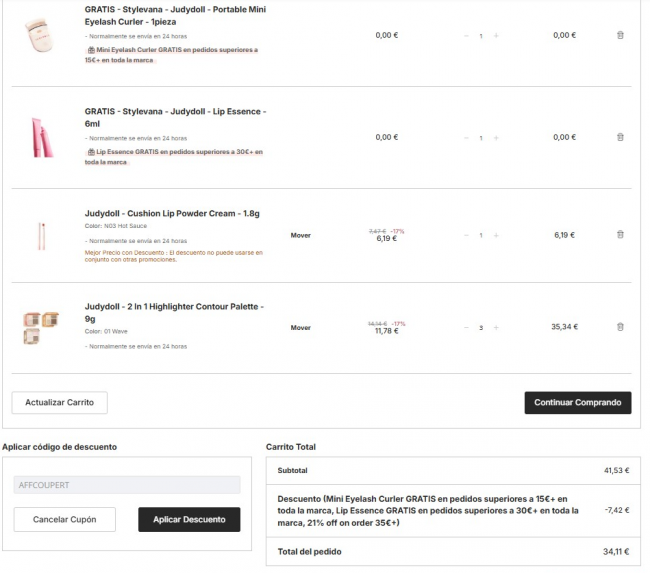650x573 pixels.
Task: Click the Actualizar Carrito button
Action: tap(59, 402)
